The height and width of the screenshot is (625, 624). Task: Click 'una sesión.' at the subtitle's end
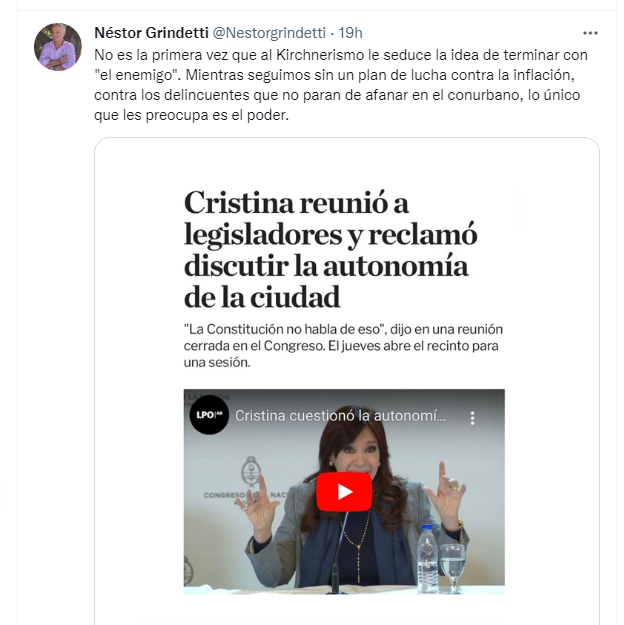[217, 362]
